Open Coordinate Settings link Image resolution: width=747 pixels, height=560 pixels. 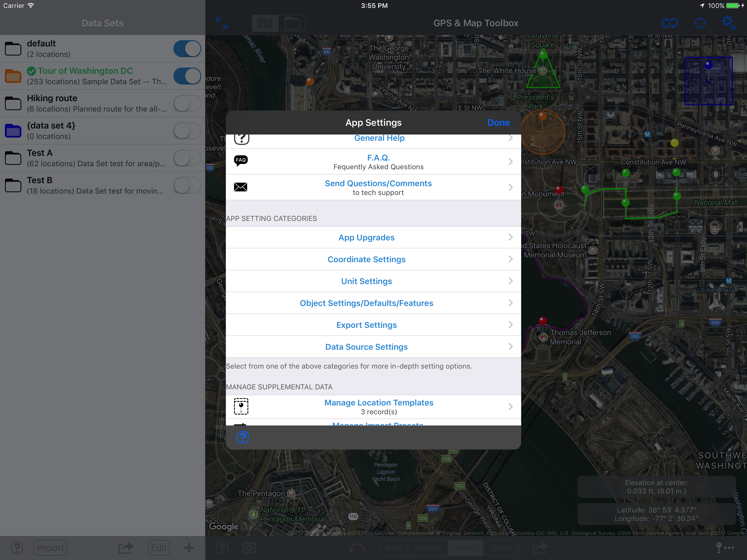coord(366,259)
